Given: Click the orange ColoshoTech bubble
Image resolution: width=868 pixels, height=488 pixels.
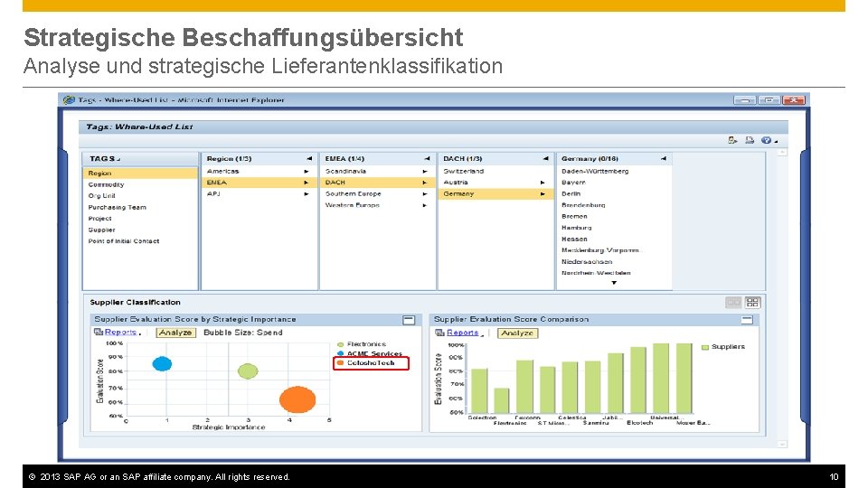Looking at the screenshot, I should 297,399.
